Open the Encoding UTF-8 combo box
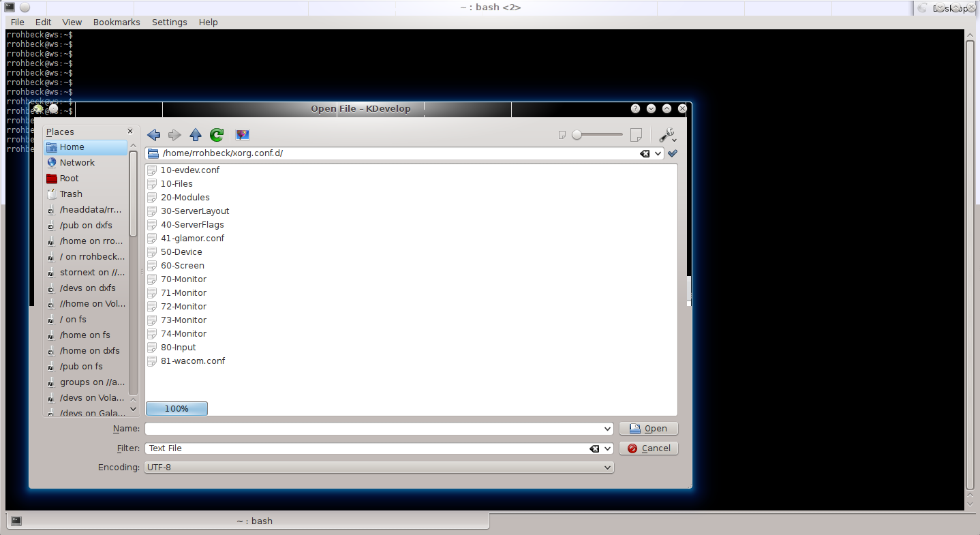Screen dimensions: 980x535 (379, 468)
